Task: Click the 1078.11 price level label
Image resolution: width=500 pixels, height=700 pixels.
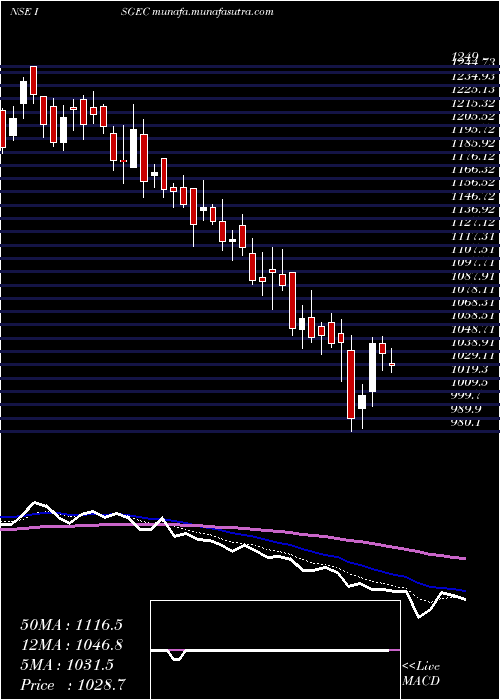Action: click(473, 289)
